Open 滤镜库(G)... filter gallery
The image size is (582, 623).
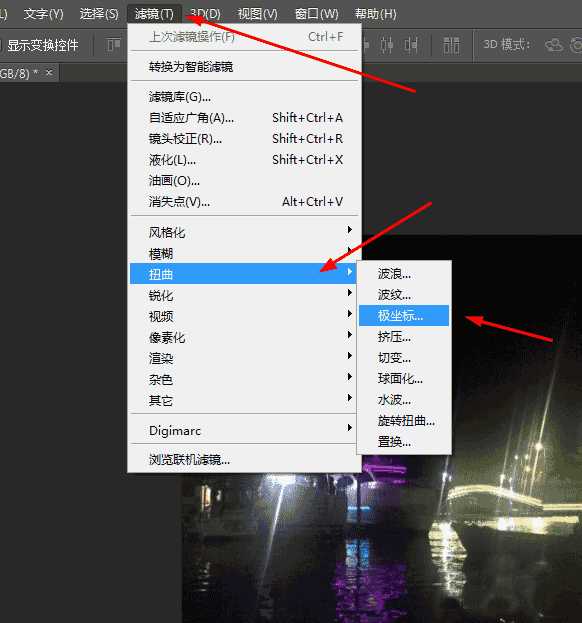tap(244, 97)
